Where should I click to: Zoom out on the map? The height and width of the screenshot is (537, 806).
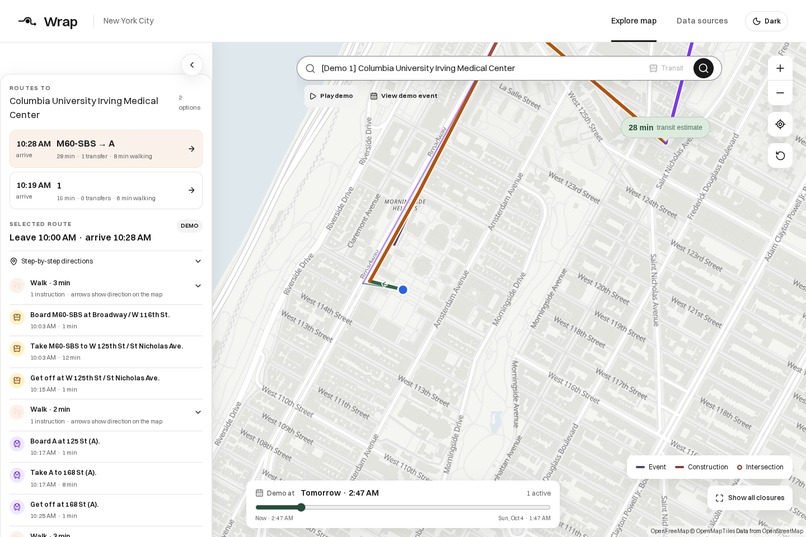click(780, 93)
